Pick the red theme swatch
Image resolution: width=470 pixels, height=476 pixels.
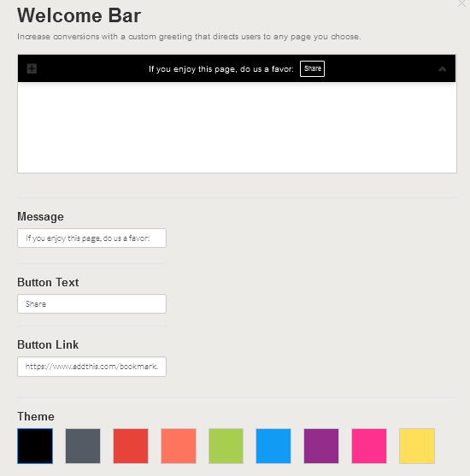(x=131, y=446)
